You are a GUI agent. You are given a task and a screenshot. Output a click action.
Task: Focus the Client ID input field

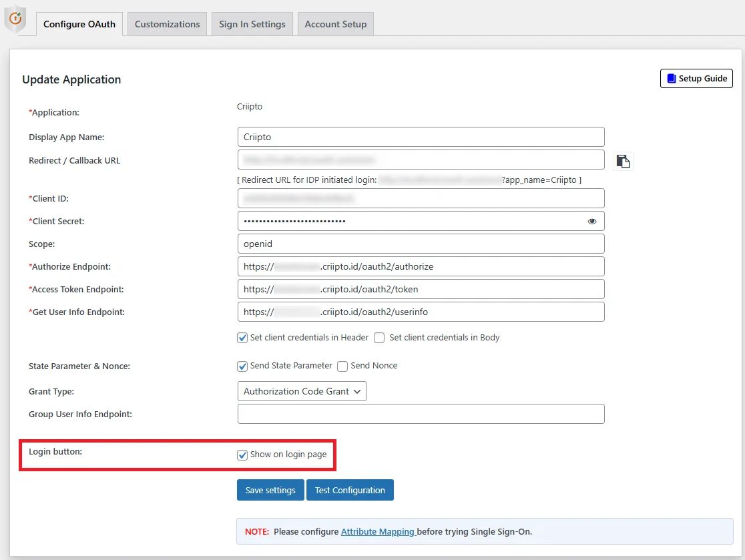click(x=421, y=198)
